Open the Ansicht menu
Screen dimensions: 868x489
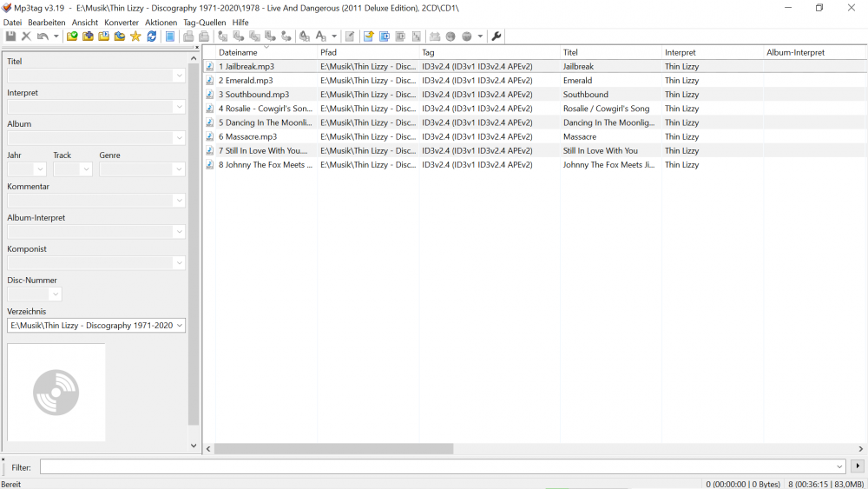click(x=85, y=23)
